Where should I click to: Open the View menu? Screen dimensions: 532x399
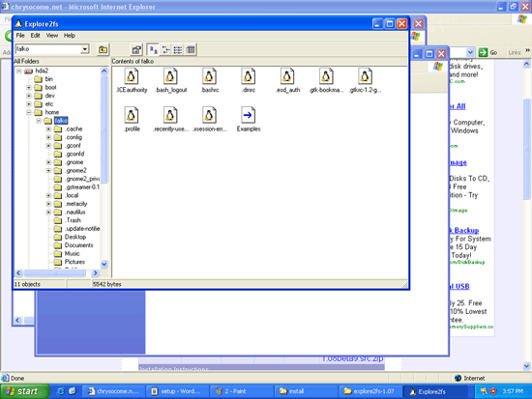[52, 36]
